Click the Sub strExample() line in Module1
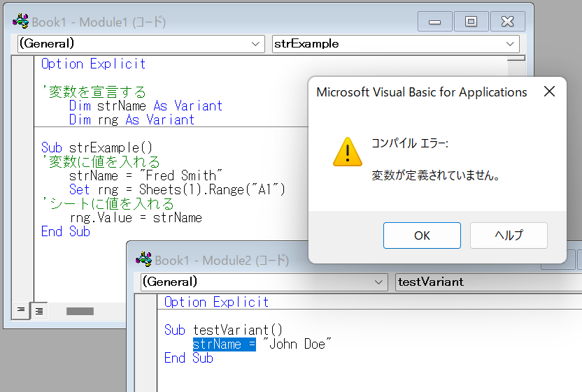582x392 pixels. [x=97, y=147]
